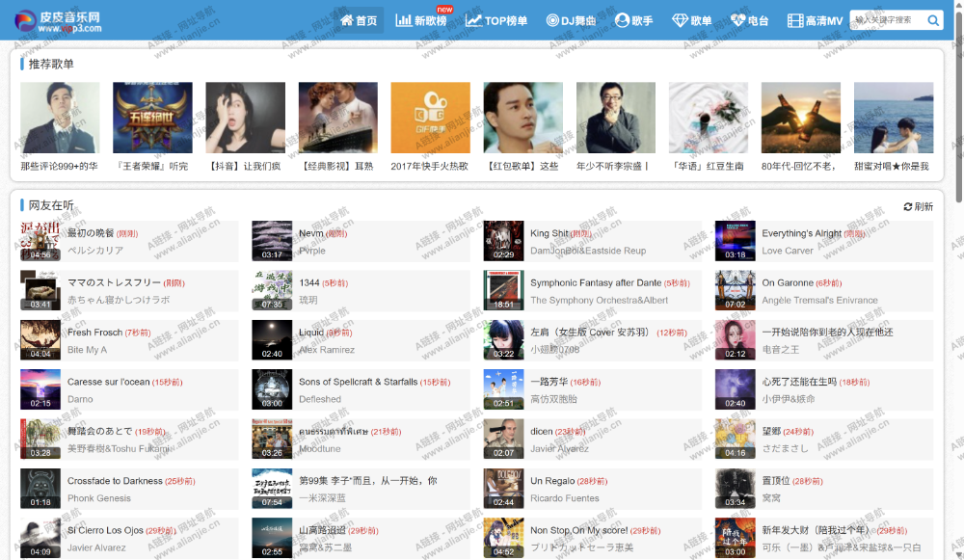
Task: Play the 心死了还能在生吗 song thumbnail
Action: [736, 389]
